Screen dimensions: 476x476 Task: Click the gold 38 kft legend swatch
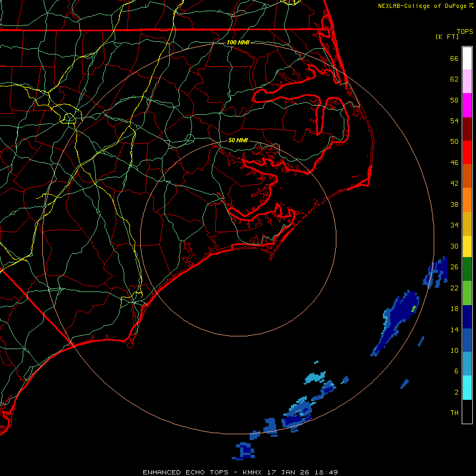point(467,223)
